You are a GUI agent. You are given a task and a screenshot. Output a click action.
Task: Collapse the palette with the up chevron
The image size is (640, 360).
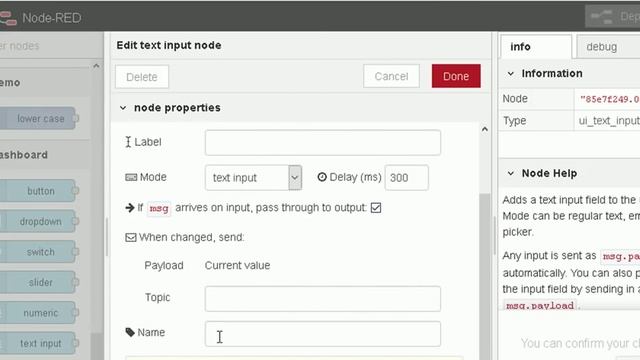pyautogui.click(x=96, y=66)
